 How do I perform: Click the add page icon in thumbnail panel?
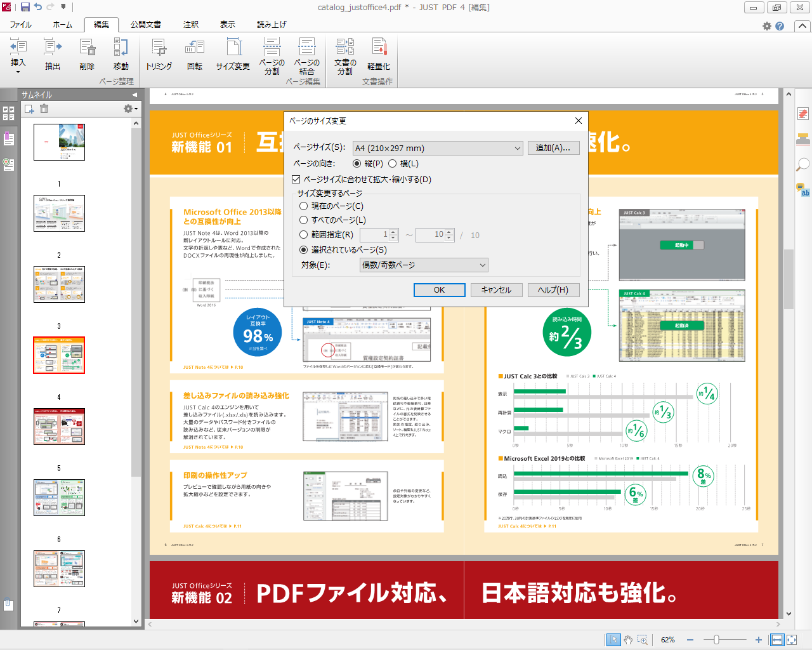[29, 109]
